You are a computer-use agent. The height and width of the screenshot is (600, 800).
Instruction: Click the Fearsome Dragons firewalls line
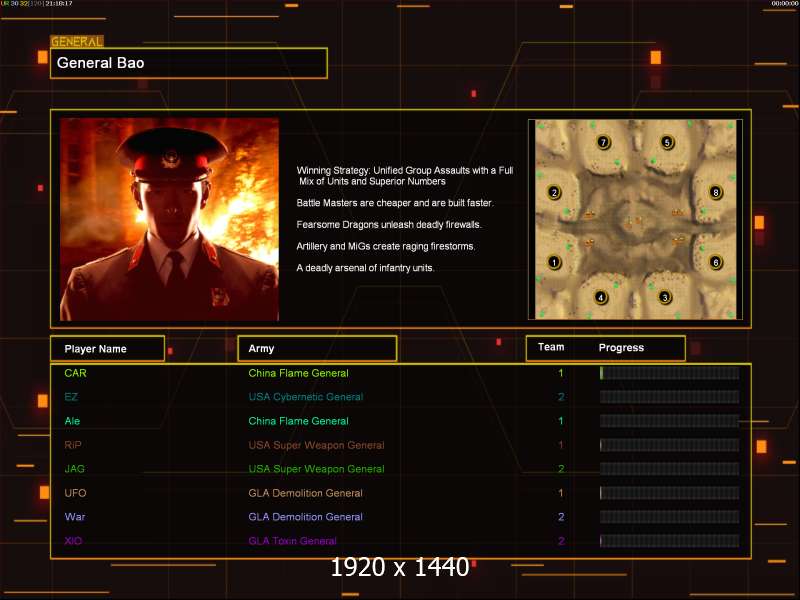point(389,224)
